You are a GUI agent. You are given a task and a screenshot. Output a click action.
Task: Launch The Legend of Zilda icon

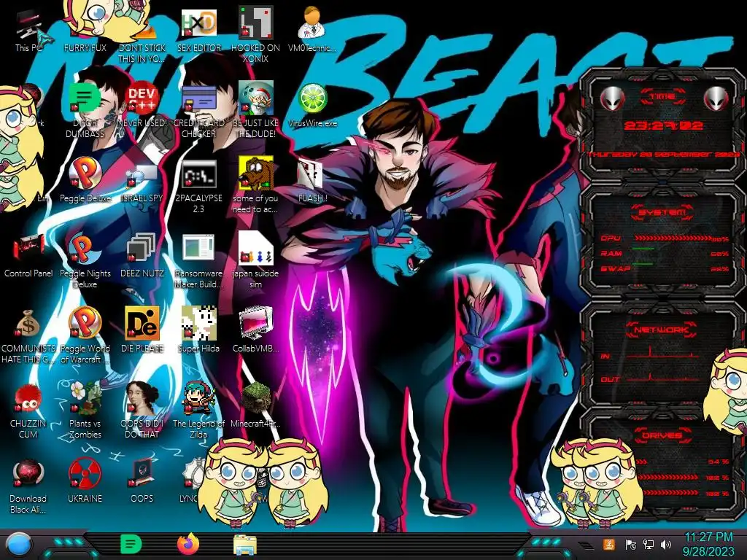pos(198,410)
